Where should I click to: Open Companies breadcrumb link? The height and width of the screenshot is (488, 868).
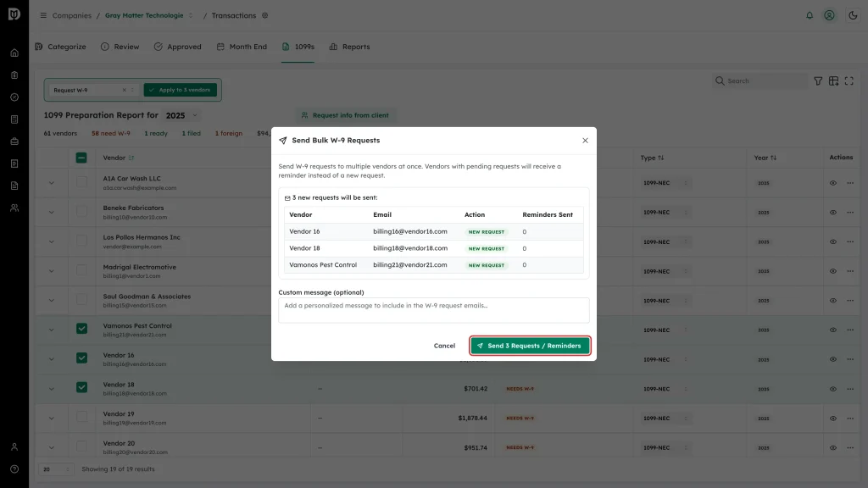point(71,15)
